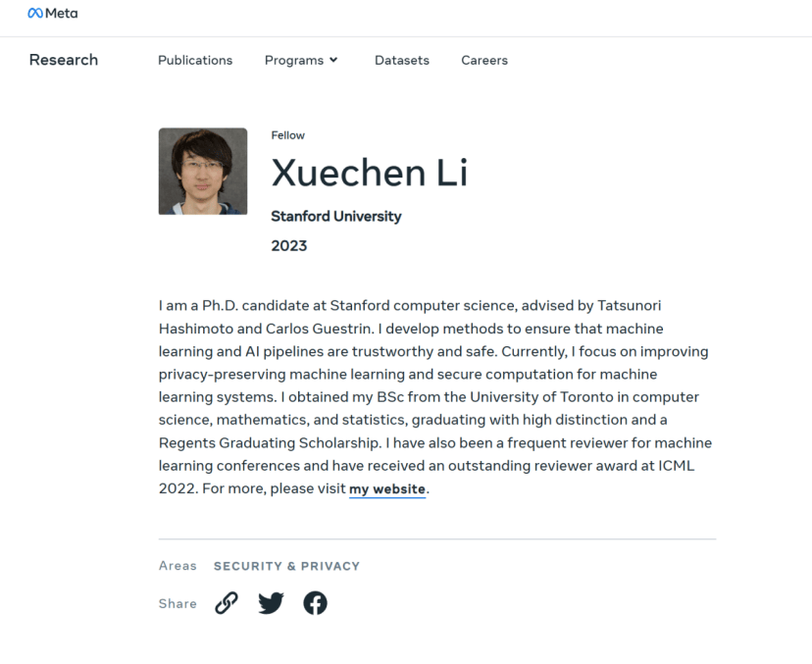Click the Meta wordmark in the header
Image resolution: width=812 pixels, height=664 pixels.
[59, 14]
